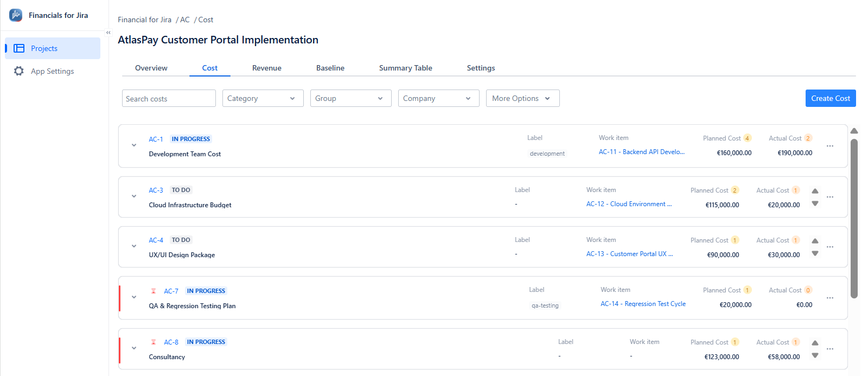Click Planned Cost count badge on AC-3

(735, 190)
